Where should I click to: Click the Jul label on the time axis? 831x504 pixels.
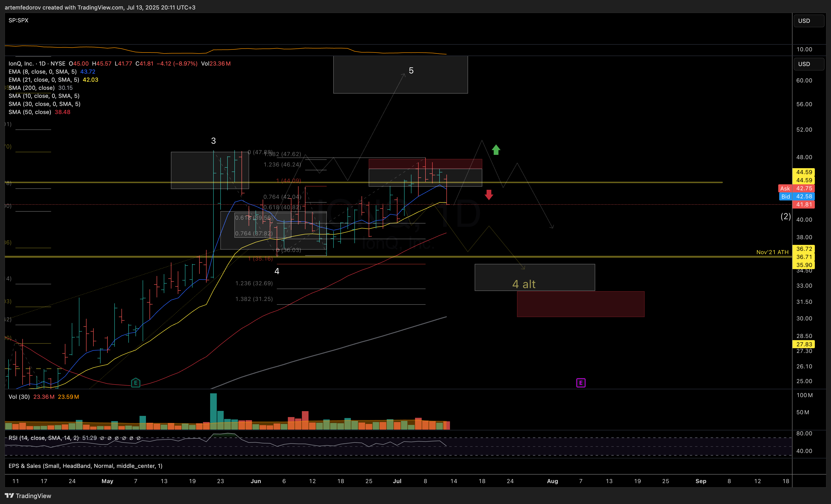tap(397, 481)
